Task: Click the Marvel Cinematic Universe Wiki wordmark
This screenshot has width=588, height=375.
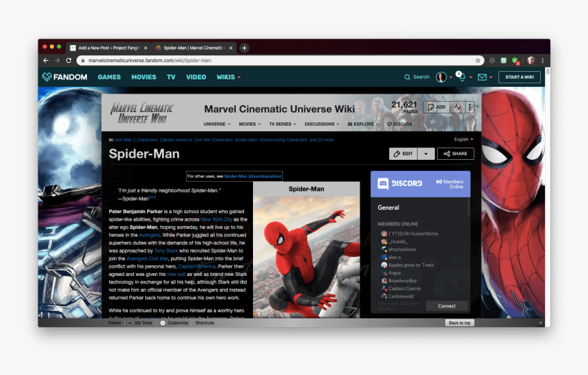Action: pyautogui.click(x=142, y=113)
